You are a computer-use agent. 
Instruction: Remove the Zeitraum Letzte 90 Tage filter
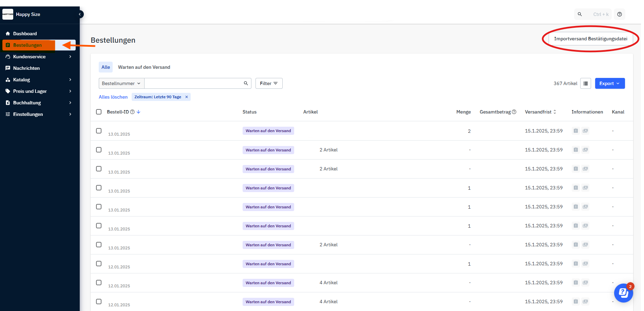click(186, 97)
